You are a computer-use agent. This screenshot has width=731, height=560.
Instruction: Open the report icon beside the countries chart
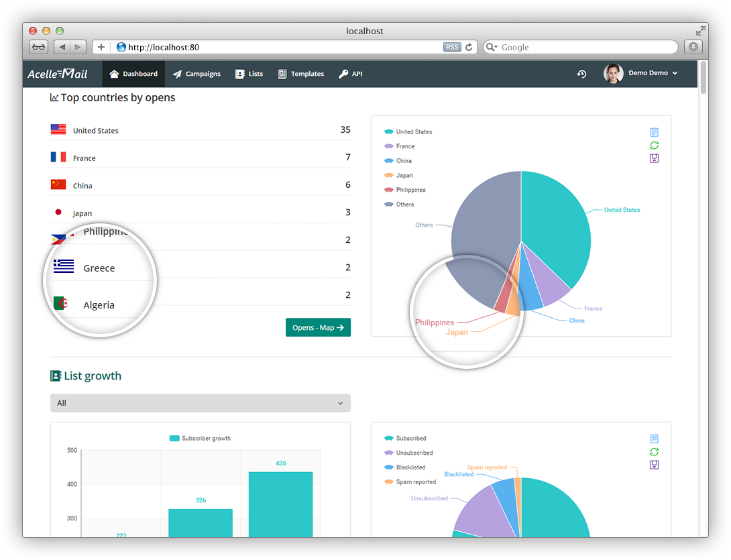click(654, 131)
